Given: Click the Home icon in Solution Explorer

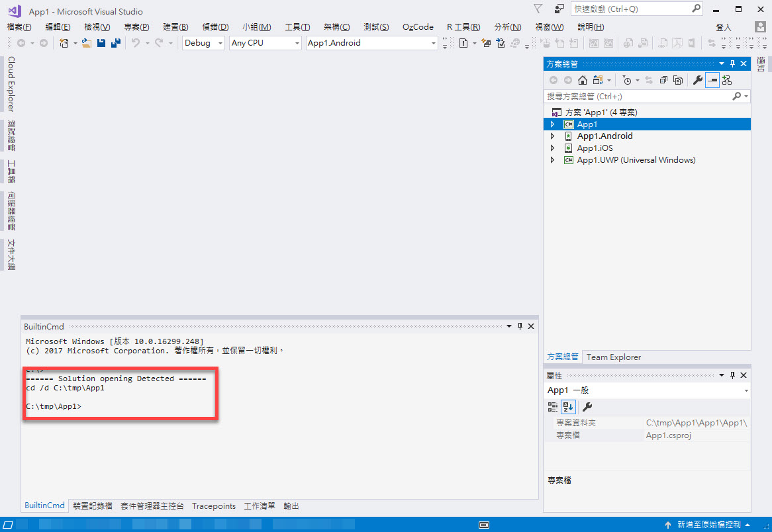Looking at the screenshot, I should [583, 80].
